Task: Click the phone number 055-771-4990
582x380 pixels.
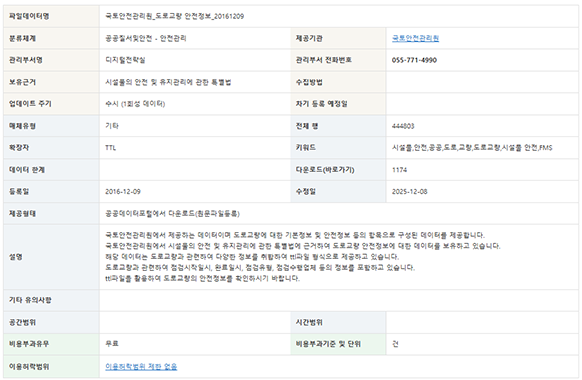Action: click(414, 60)
